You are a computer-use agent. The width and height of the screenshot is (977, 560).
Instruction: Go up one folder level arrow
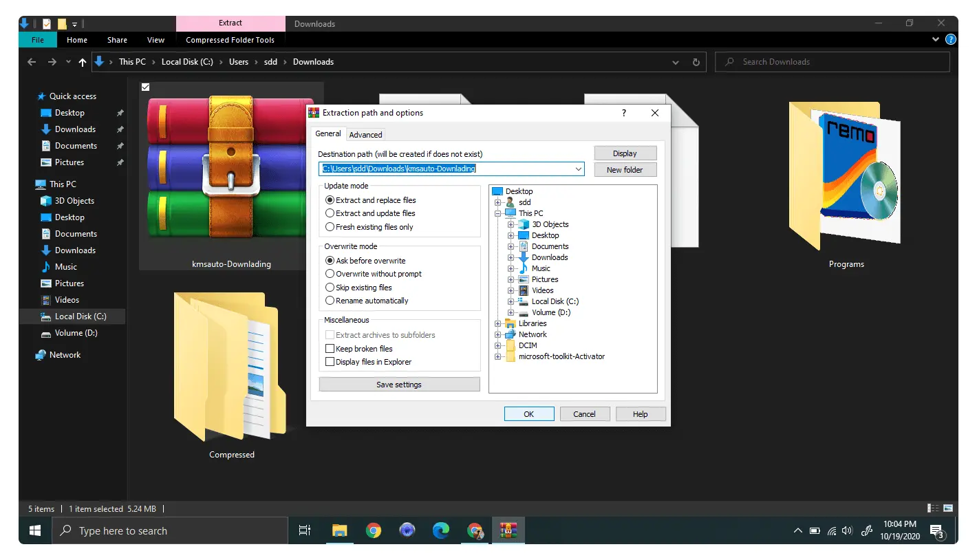click(83, 62)
